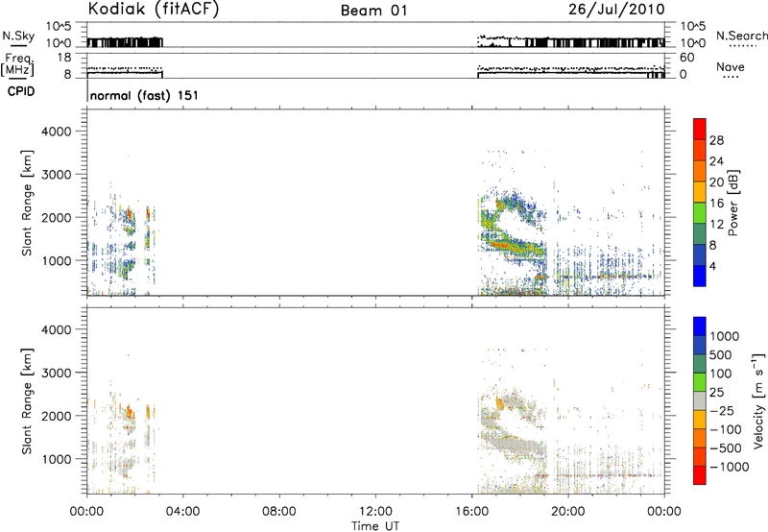Click the velocity colorbar value '1000'

pos(725,336)
